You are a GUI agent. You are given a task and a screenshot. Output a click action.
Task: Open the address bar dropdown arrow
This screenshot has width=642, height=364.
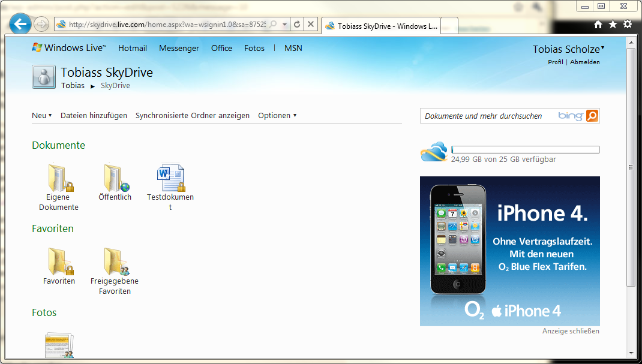tap(284, 25)
